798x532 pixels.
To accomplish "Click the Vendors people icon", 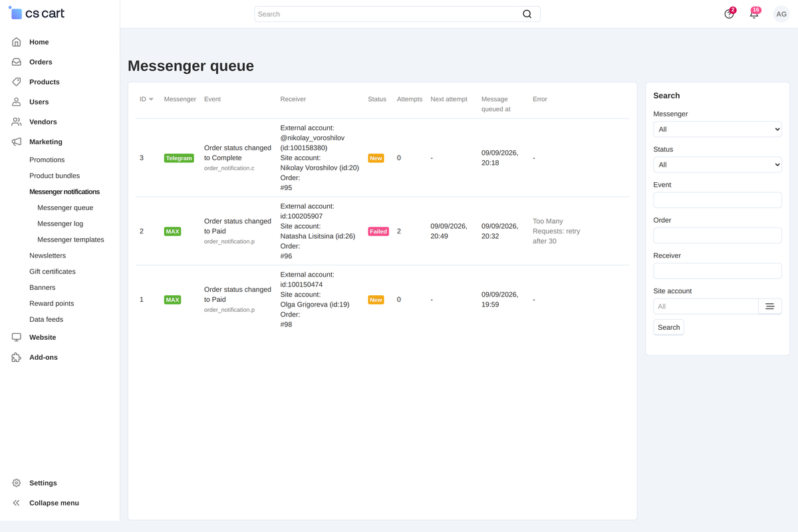I will [17, 122].
